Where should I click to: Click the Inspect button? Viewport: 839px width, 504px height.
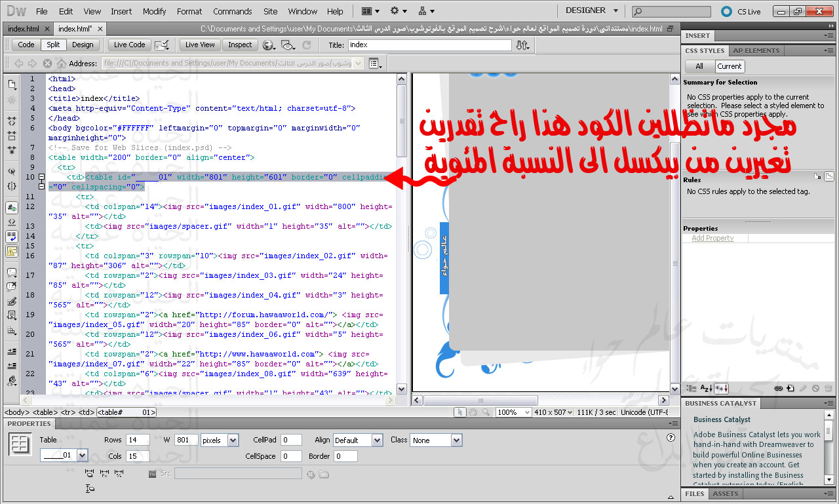point(240,45)
